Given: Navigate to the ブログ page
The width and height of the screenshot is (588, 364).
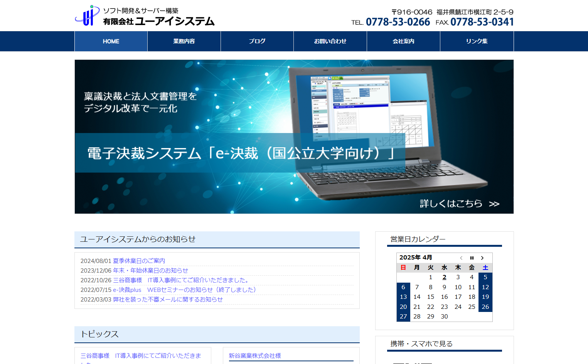Looking at the screenshot, I should click(x=257, y=41).
